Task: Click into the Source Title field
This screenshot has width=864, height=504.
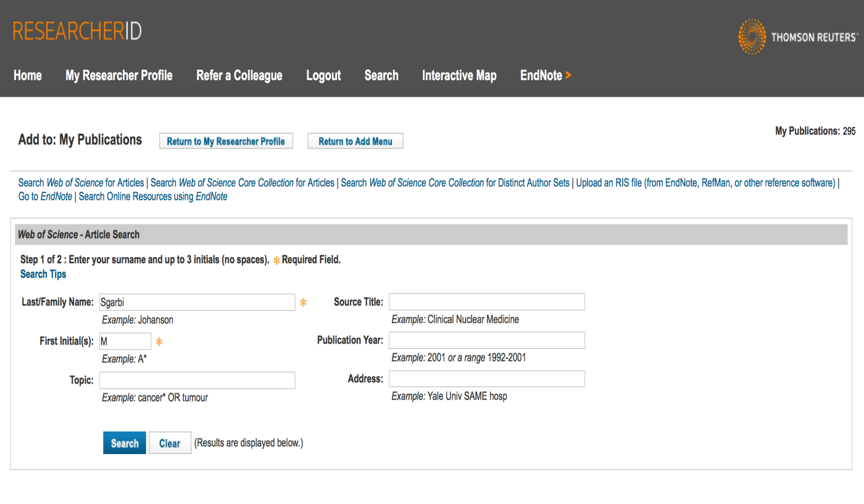Action: coord(487,302)
